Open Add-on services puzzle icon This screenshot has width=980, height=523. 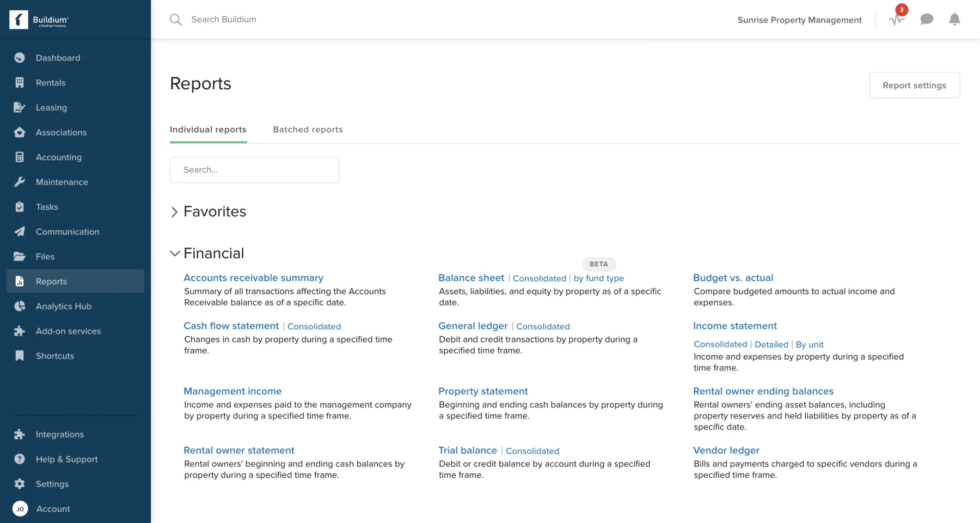20,331
